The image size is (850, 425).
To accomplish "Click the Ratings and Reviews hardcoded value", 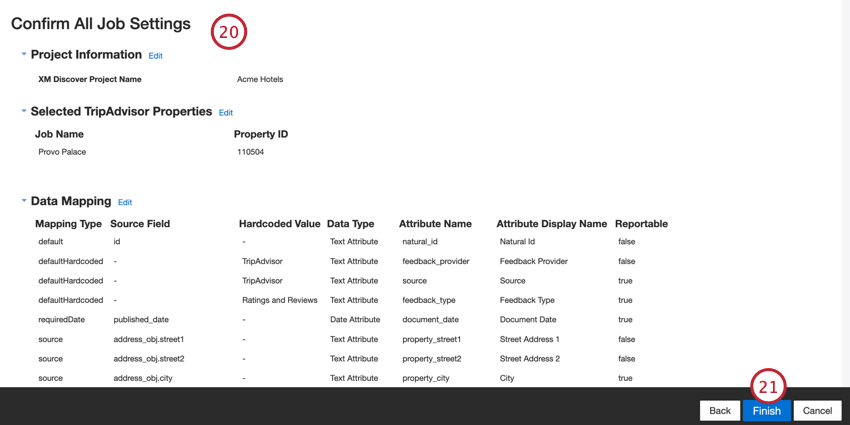I will (280, 300).
